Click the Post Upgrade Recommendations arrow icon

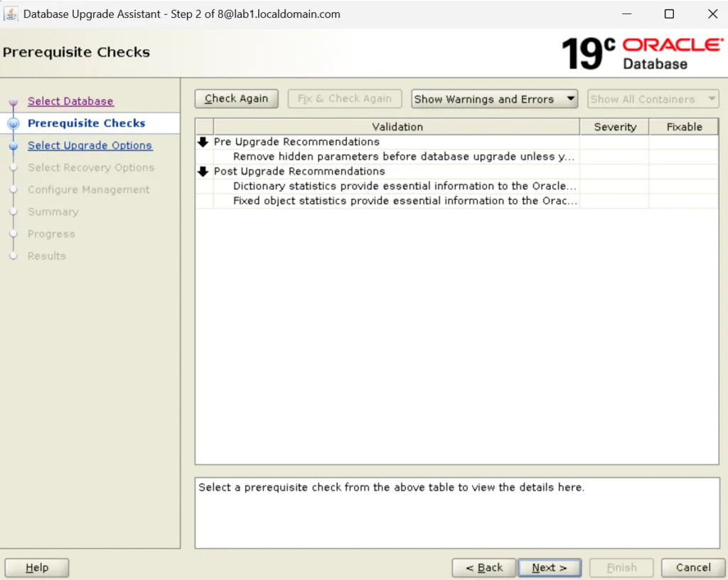pyautogui.click(x=203, y=171)
